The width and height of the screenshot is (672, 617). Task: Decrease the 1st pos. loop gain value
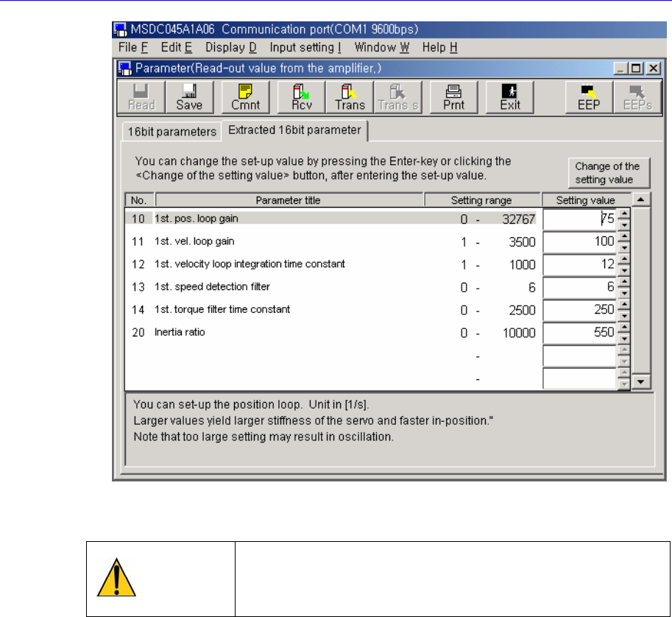coord(624,225)
